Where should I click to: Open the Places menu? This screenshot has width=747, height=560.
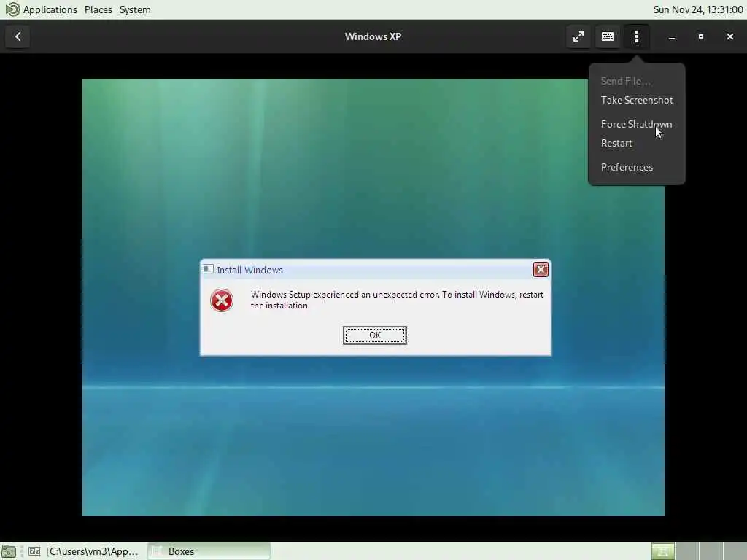point(98,9)
